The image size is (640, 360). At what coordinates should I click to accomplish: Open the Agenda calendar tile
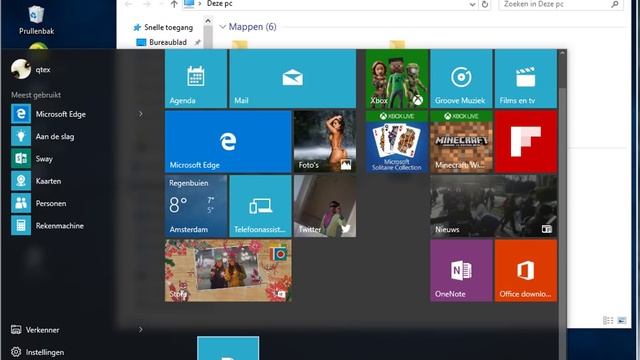point(196,79)
